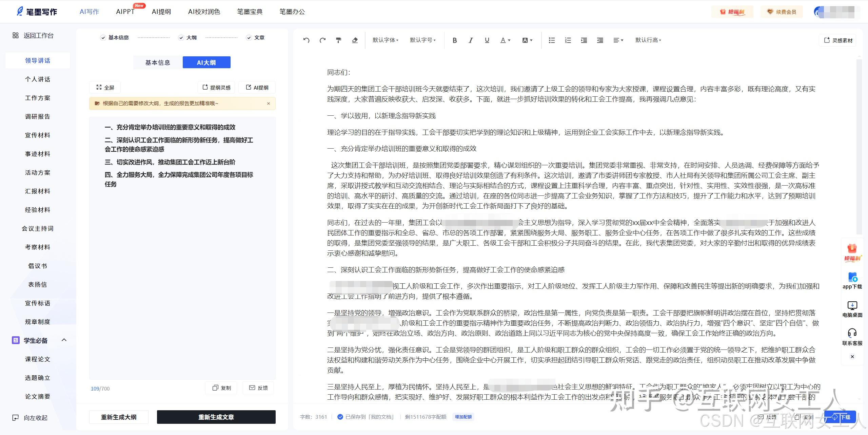Copy the outline with 复制
868x435 pixels.
click(x=221, y=388)
